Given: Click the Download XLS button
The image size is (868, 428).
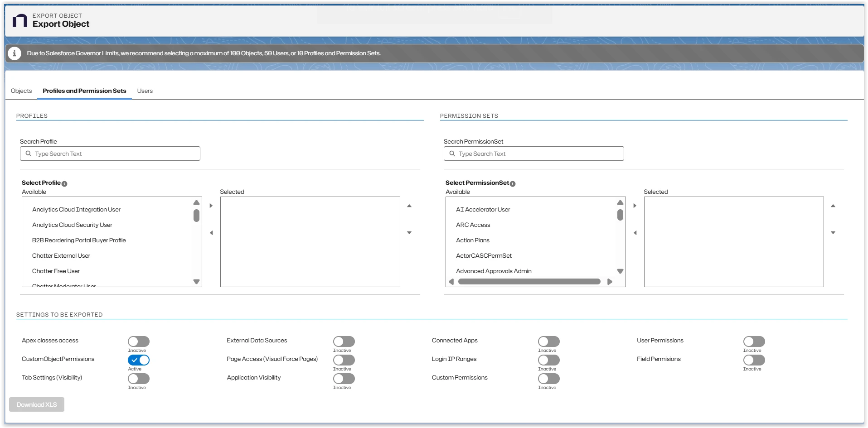Looking at the screenshot, I should 36,404.
